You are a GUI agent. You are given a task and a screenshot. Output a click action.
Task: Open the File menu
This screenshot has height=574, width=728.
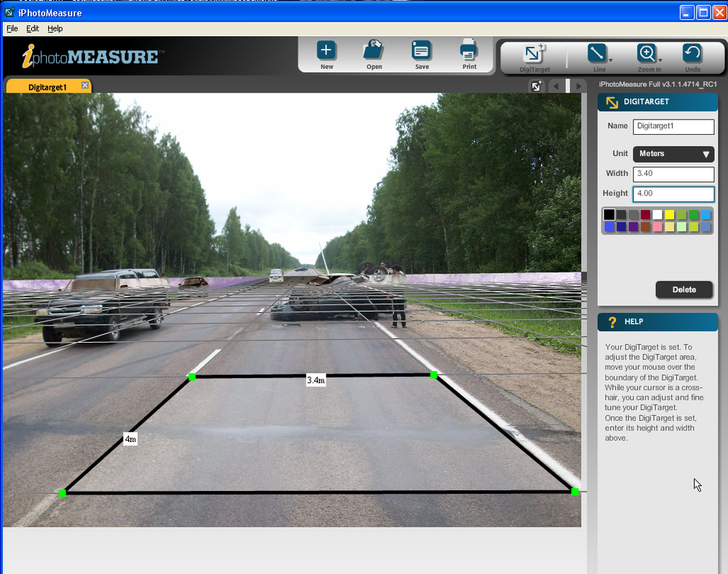12,28
